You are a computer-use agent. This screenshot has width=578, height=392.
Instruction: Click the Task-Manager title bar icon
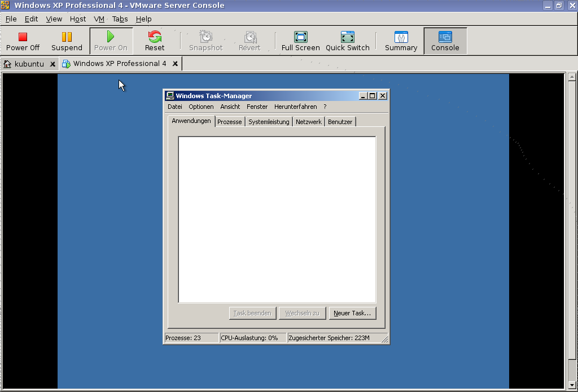(169, 96)
